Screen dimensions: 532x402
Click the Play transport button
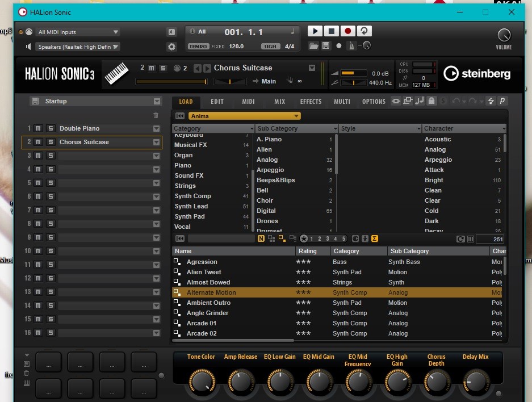(x=315, y=31)
